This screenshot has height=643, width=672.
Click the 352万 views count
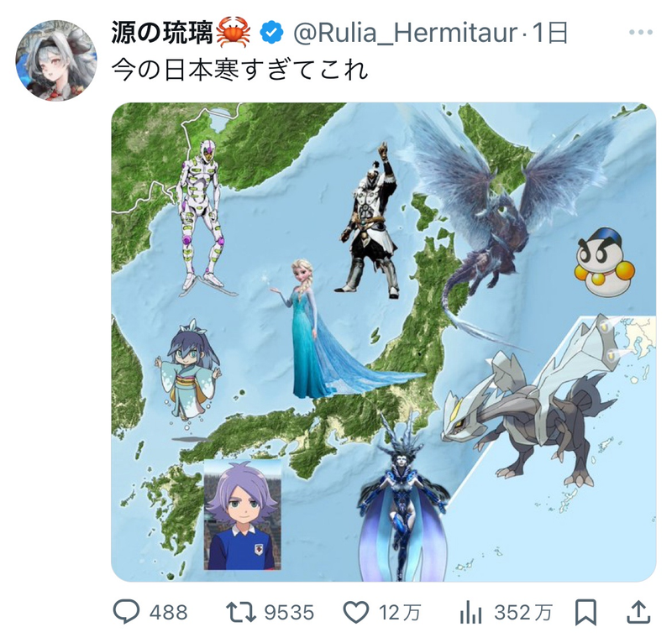(x=522, y=613)
